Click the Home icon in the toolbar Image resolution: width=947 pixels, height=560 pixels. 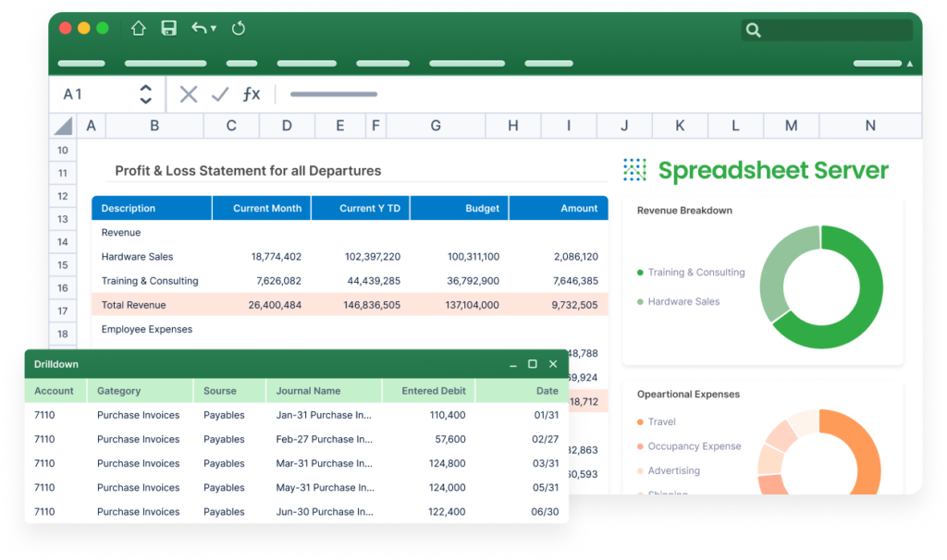[x=137, y=28]
